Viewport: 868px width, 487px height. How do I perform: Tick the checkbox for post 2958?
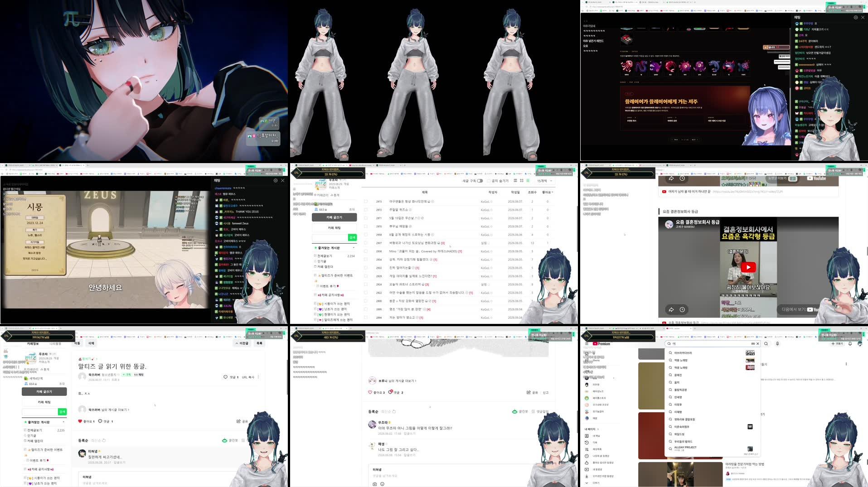[x=366, y=235]
